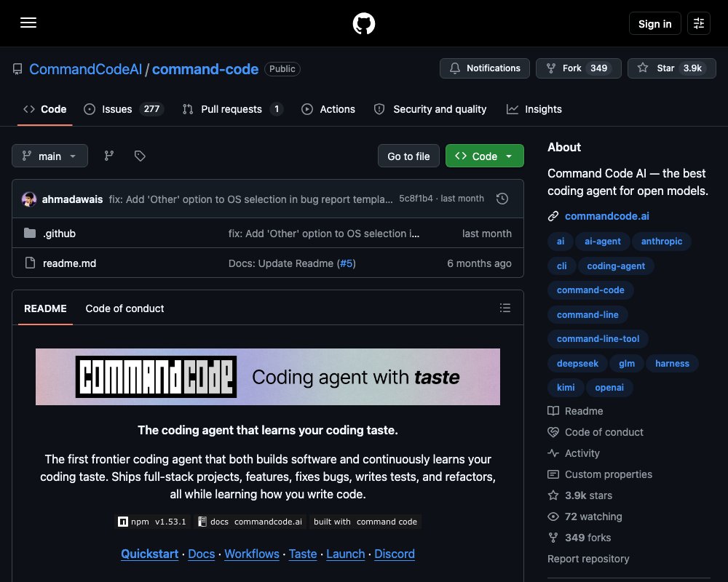This screenshot has height=582, width=728.
Task: Switch to the Code tab
Action: [x=44, y=109]
